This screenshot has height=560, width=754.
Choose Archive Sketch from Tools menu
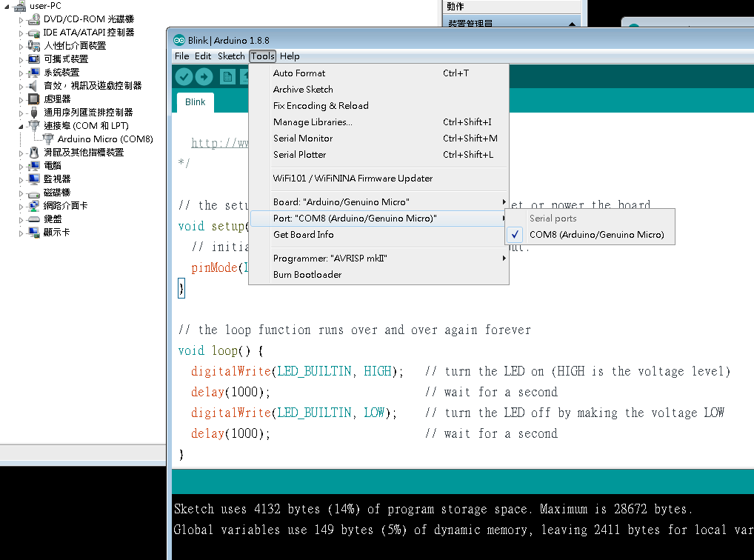379,90
